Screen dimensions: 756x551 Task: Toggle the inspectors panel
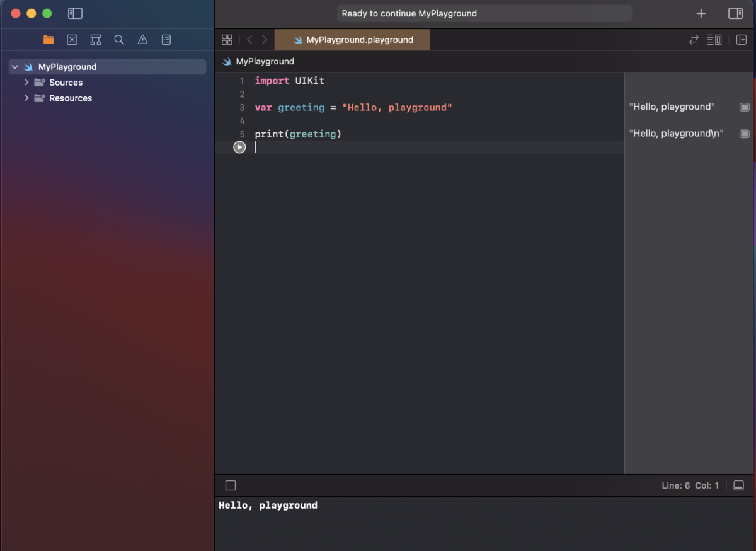[735, 13]
